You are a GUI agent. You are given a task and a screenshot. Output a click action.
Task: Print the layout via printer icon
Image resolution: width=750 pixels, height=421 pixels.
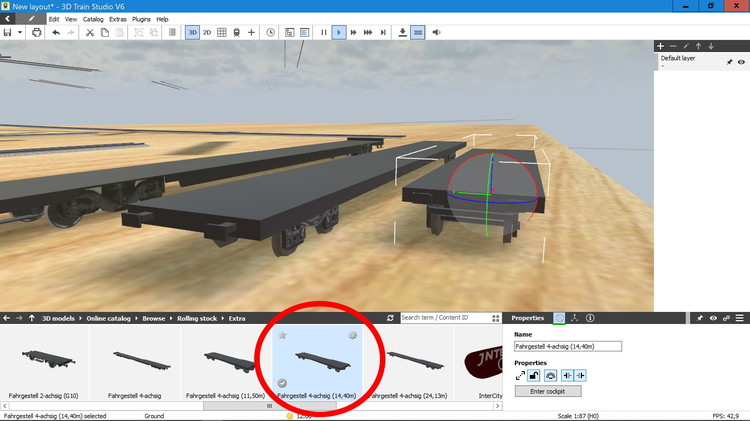(36, 33)
